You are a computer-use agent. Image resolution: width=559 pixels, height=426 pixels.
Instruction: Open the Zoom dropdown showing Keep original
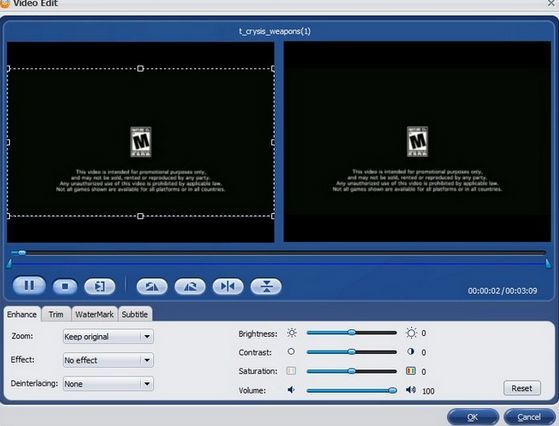108,337
